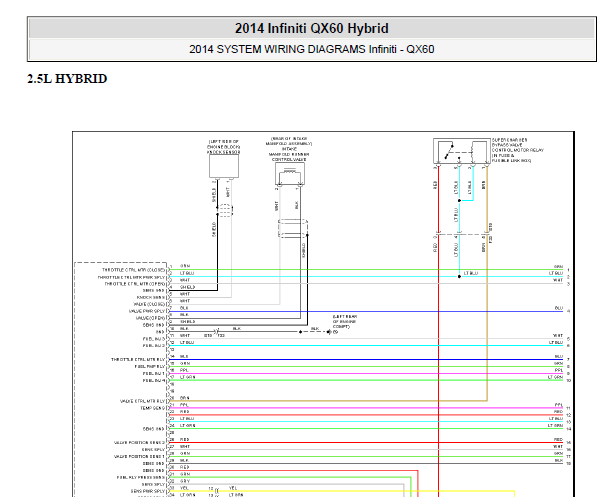Click the relay description text beside relay

click(x=517, y=150)
